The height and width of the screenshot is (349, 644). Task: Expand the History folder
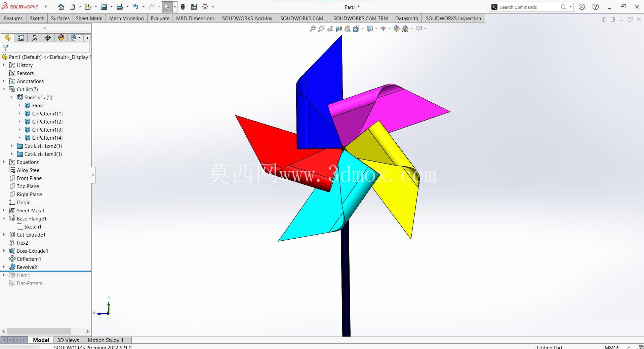pyautogui.click(x=4, y=65)
